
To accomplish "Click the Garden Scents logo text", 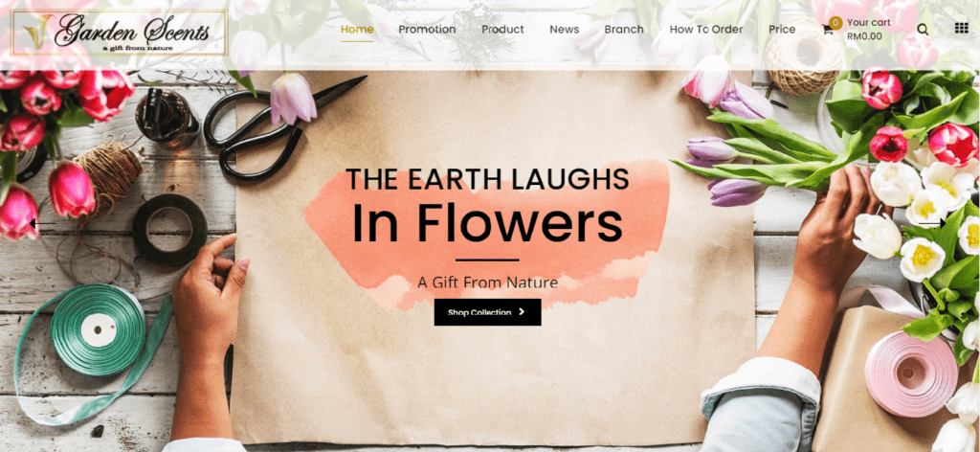I will click(x=131, y=30).
